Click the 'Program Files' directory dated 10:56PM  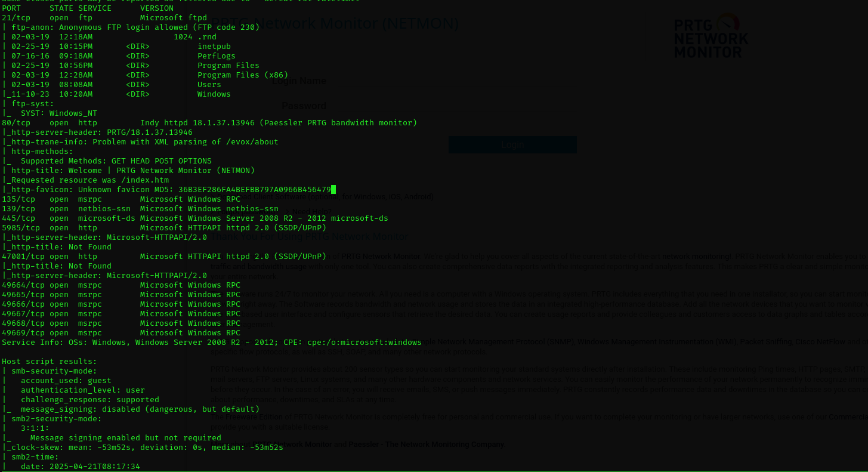pyautogui.click(x=228, y=66)
